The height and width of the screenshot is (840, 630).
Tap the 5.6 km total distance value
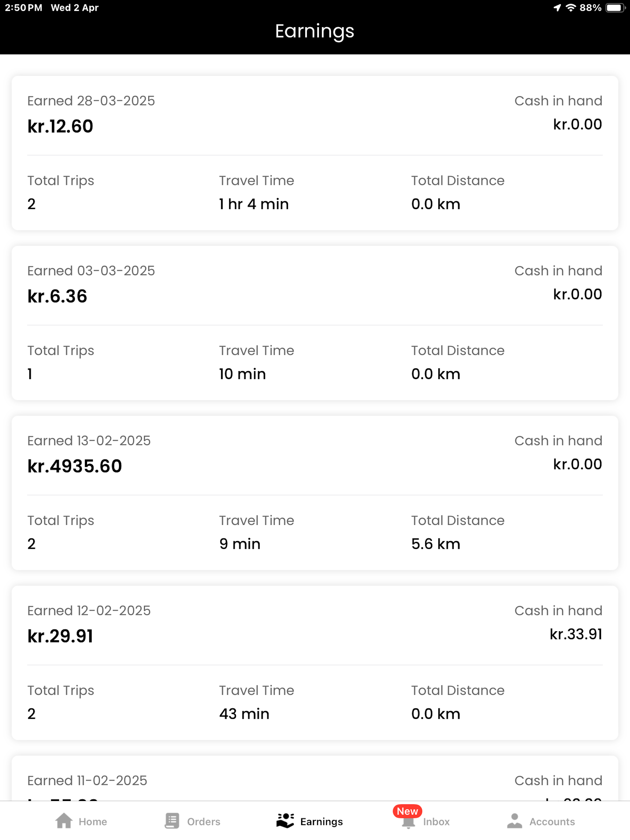click(x=436, y=544)
